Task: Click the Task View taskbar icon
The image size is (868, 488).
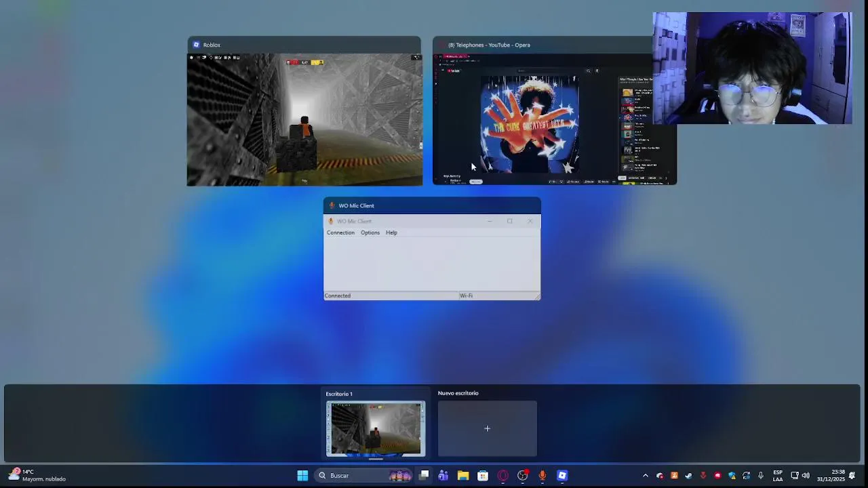Action: pyautogui.click(x=424, y=476)
